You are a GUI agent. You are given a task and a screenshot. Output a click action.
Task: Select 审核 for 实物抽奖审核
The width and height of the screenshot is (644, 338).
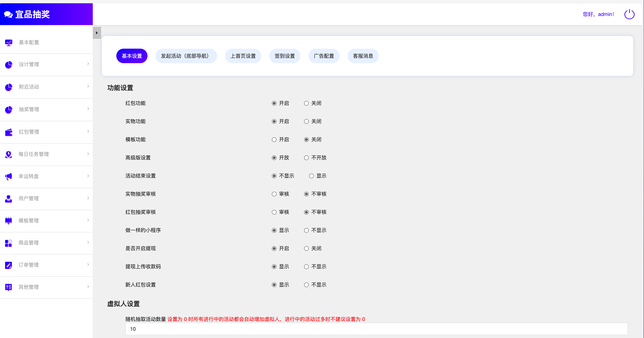pos(274,194)
